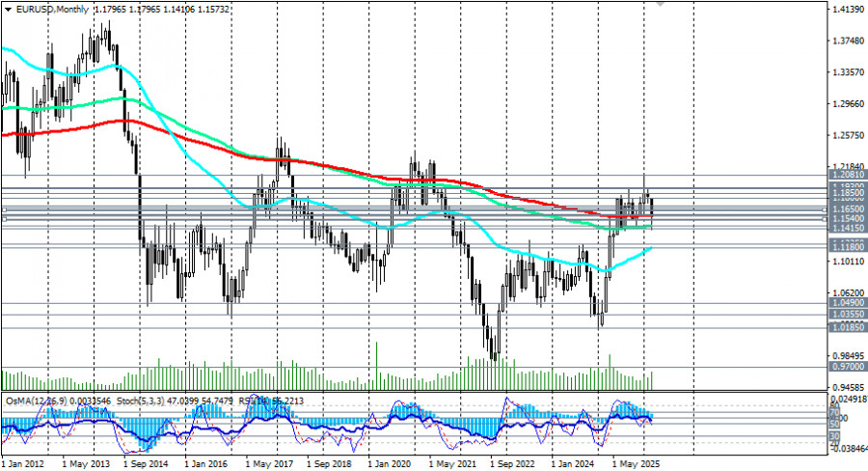Select the 1.20810 level price label
The width and height of the screenshot is (868, 471).
pos(848,175)
